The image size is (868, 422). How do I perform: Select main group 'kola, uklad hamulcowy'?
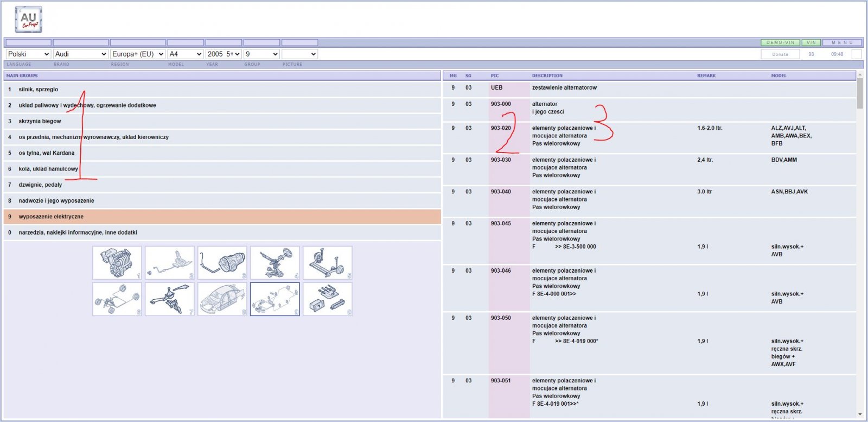(222, 169)
